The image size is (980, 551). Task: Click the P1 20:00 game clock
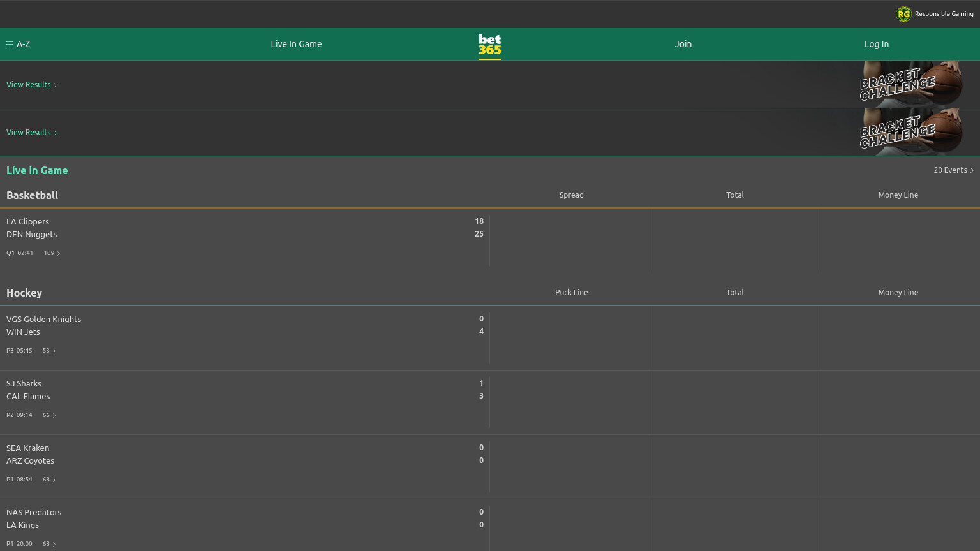click(19, 544)
